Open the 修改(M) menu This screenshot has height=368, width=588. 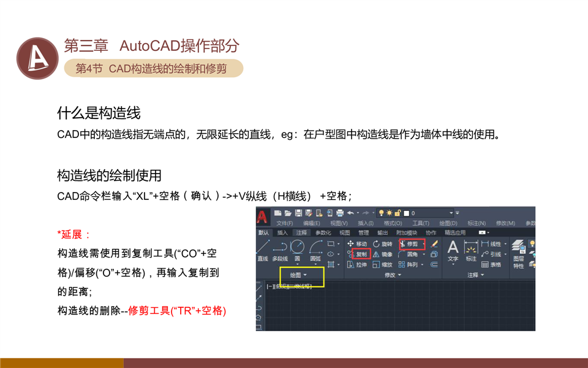[x=505, y=223]
